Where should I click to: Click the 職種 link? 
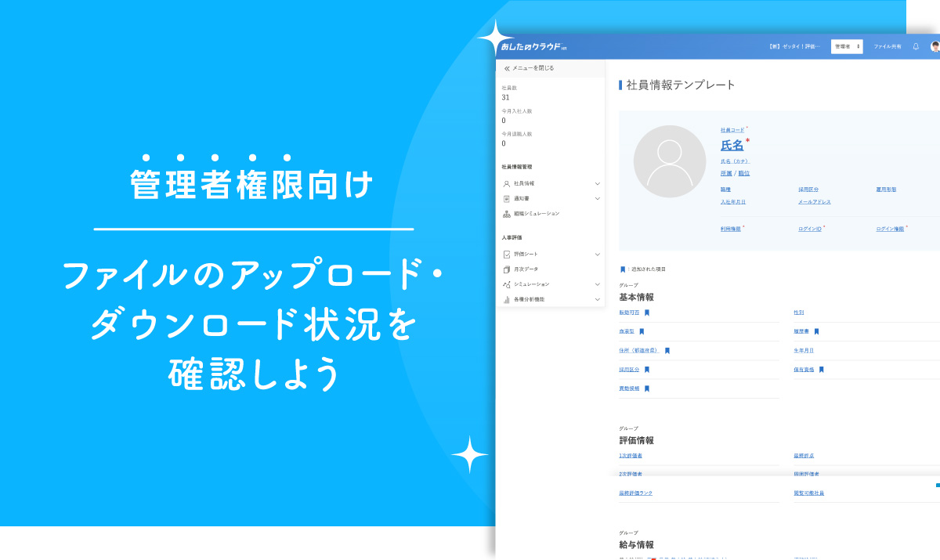tap(725, 190)
